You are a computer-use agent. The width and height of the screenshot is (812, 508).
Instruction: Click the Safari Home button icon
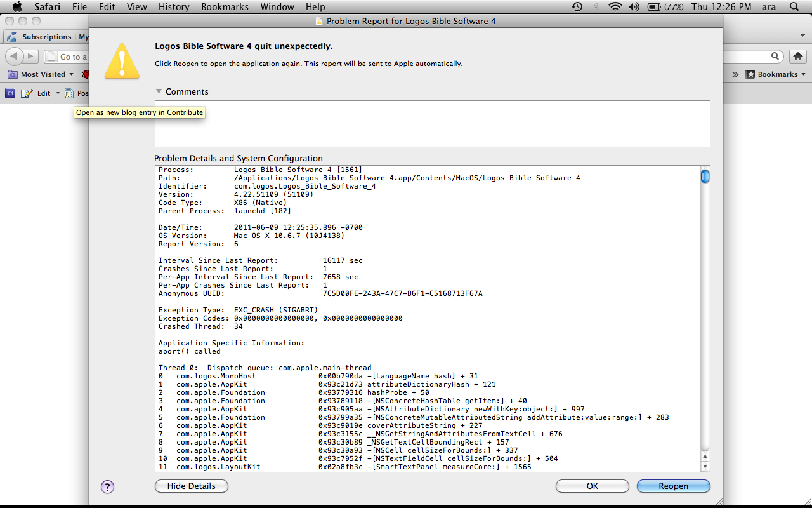click(798, 57)
